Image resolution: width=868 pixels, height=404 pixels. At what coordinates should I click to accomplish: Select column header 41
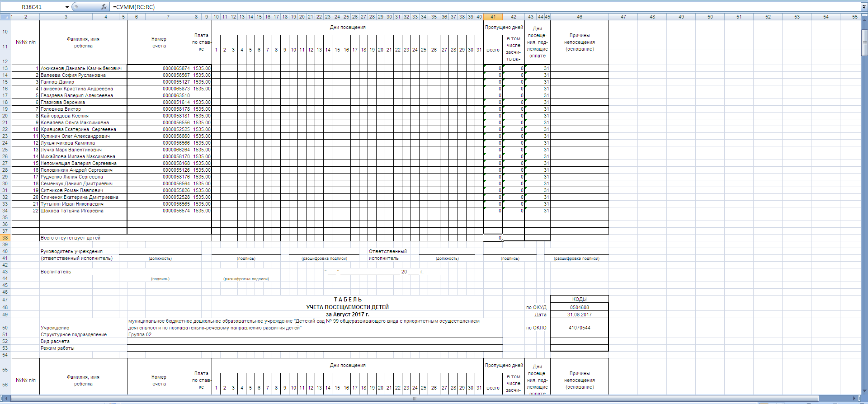tap(493, 17)
